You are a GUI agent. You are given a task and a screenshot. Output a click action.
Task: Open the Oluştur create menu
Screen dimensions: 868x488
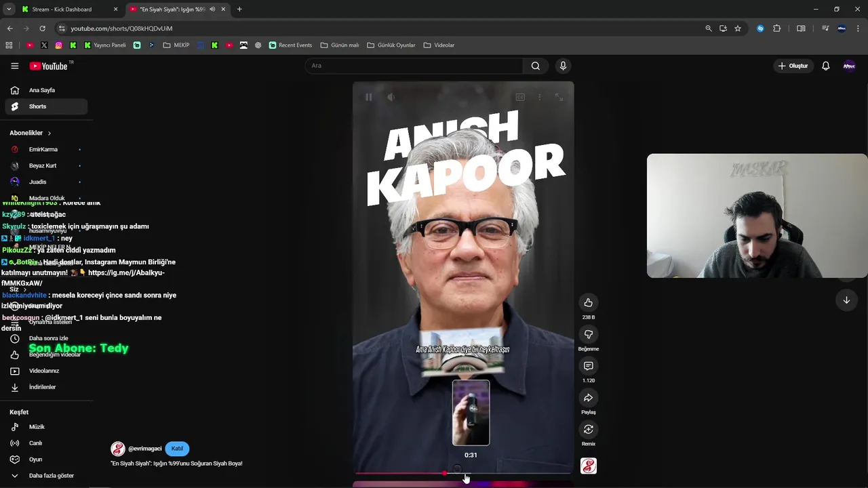[x=793, y=66]
